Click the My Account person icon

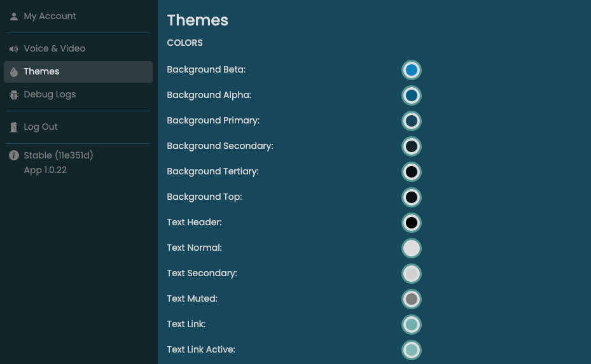coord(14,17)
